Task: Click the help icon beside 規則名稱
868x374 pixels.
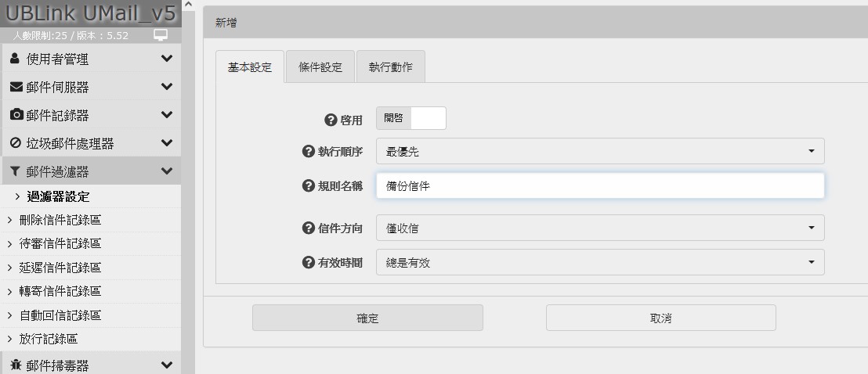Action: pyautogui.click(x=309, y=186)
